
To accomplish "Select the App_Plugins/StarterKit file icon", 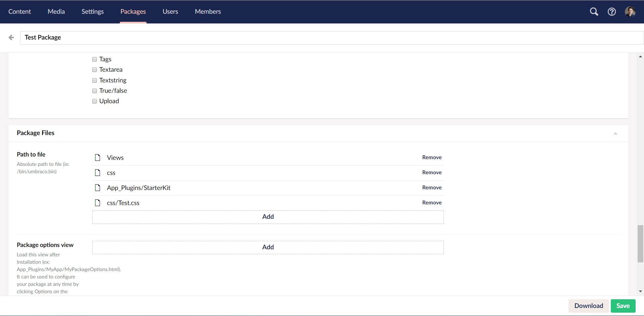I will [98, 188].
